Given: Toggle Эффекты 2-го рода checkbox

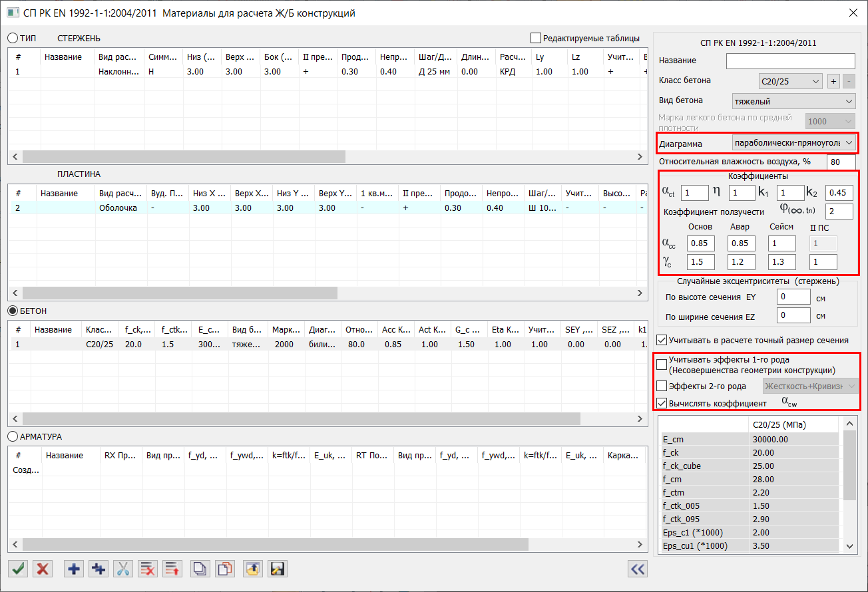Looking at the screenshot, I should (x=662, y=386).
